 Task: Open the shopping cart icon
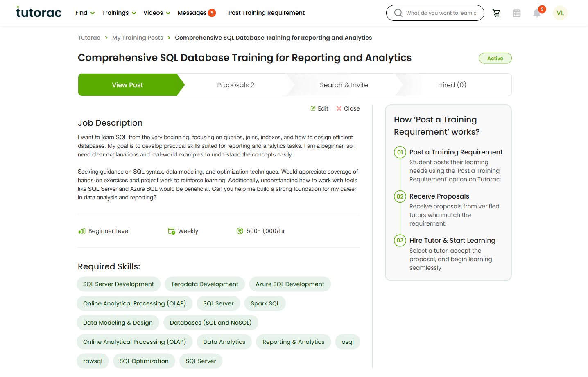point(496,13)
